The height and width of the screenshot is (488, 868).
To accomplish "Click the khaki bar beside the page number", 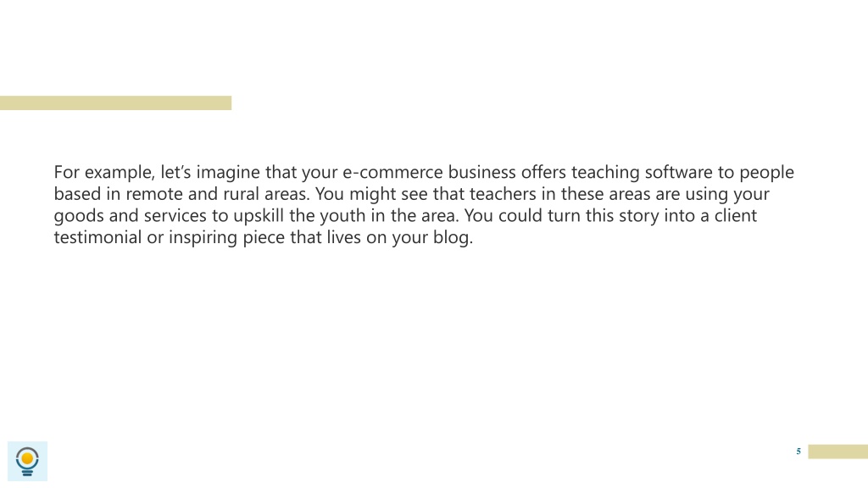I will pos(838,452).
